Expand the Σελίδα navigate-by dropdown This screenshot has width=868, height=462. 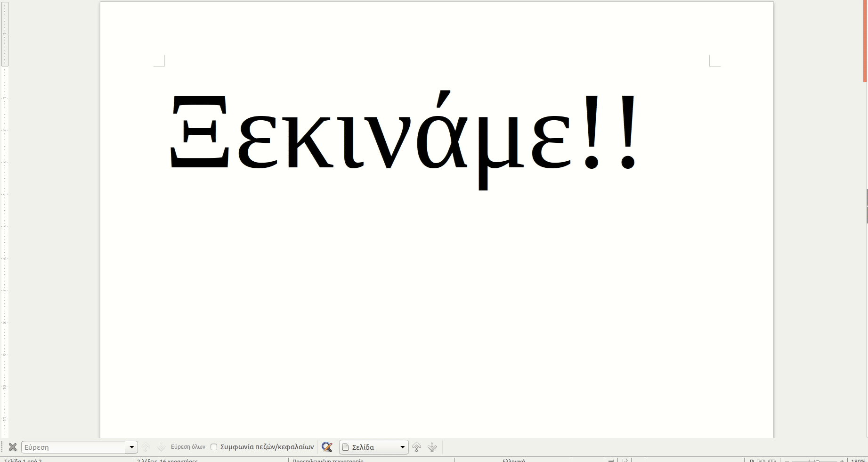374,447
